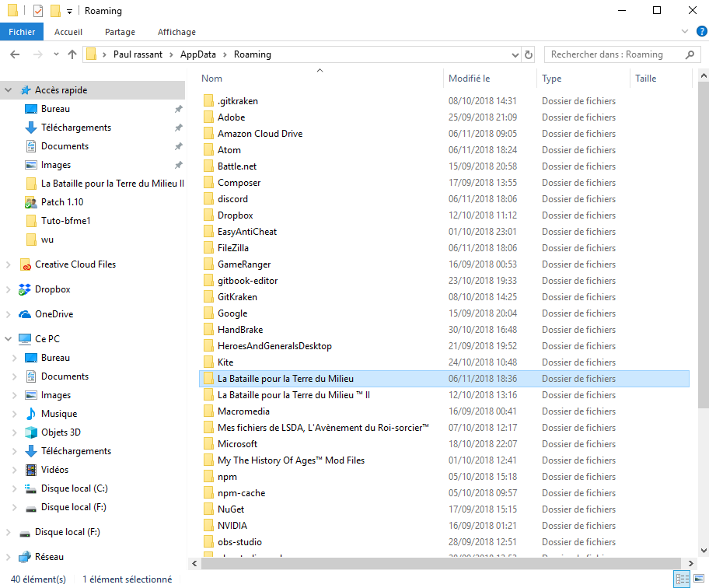Expand the ribbon with the chevron
The image size is (709, 588).
click(685, 31)
